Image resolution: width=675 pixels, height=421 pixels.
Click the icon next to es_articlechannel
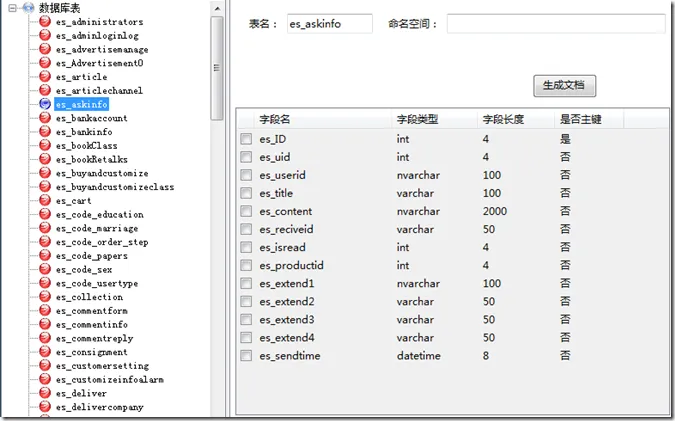click(45, 90)
